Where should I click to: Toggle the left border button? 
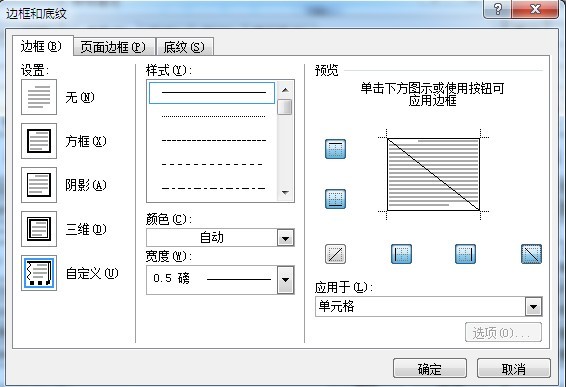[x=401, y=254]
